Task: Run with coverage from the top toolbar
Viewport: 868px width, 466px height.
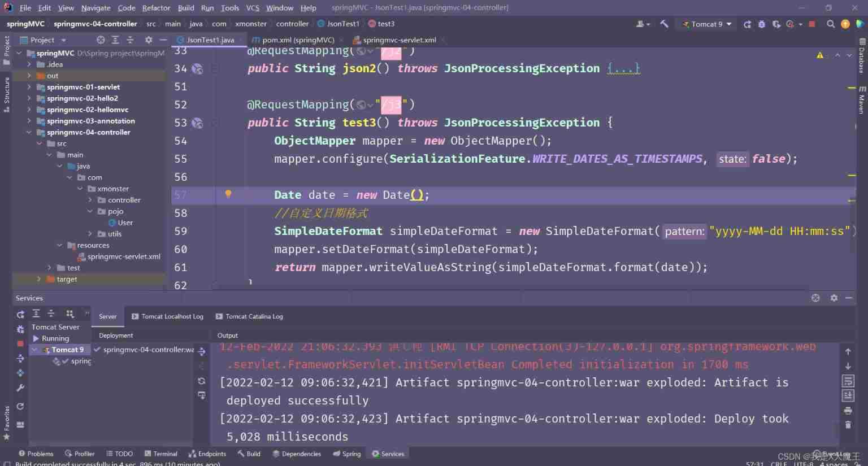Action: pyautogui.click(x=776, y=24)
